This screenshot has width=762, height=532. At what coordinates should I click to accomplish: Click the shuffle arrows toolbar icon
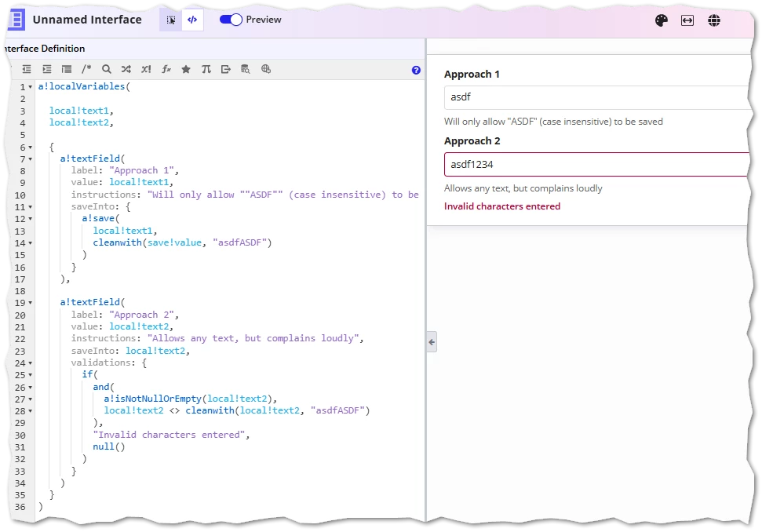point(126,69)
